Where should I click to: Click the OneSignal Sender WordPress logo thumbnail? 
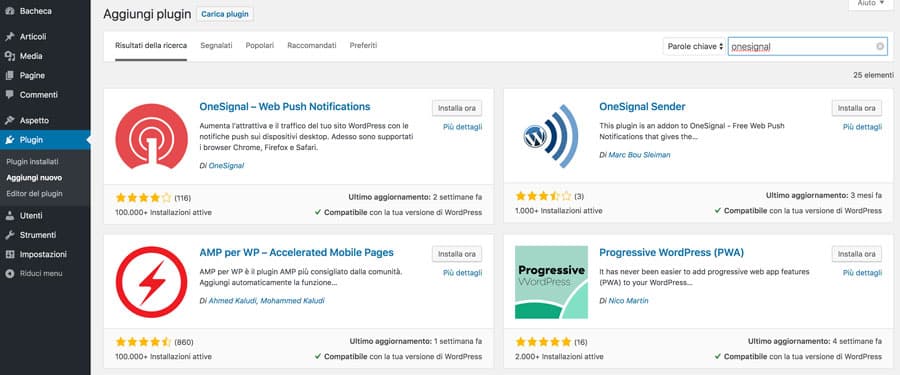pyautogui.click(x=551, y=136)
